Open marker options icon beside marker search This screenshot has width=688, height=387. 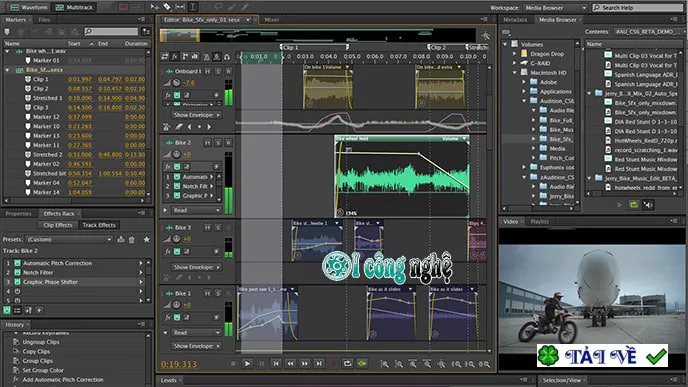coord(146,32)
